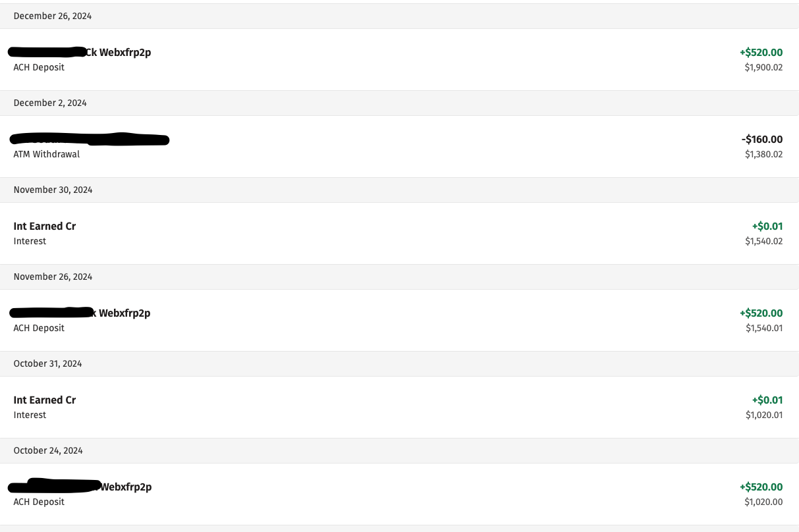
Task: Open Int Earned Cr from October 31
Action: (45, 400)
